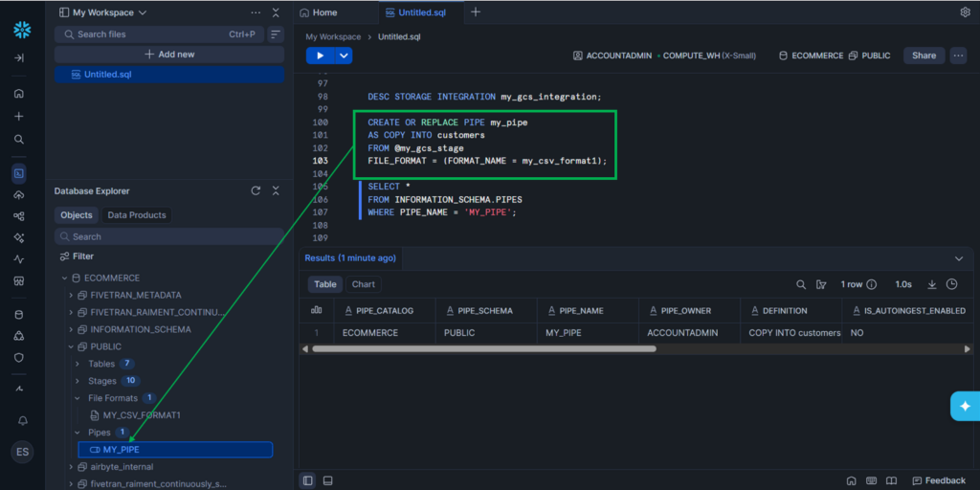
Task: Collapse the Pipes group
Action: (x=78, y=433)
